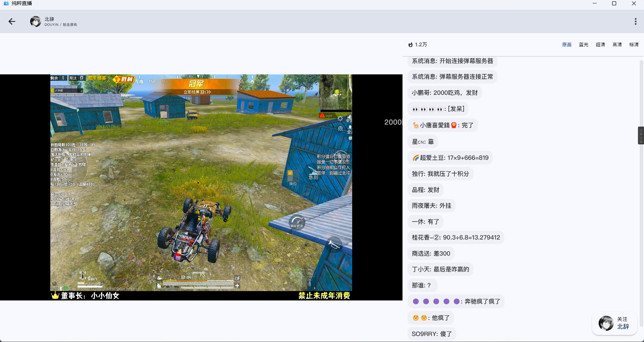
Task: Switch to the 高清 quality tab
Action: tap(617, 45)
